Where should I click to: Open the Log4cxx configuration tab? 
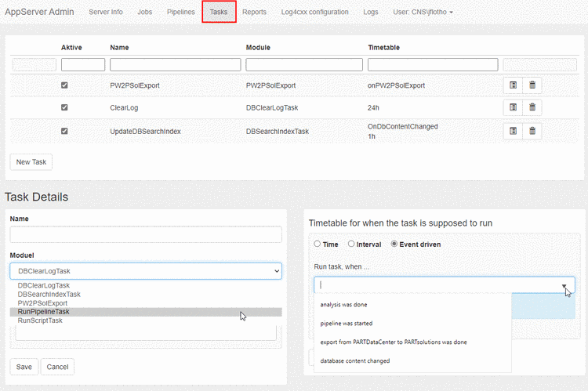[x=314, y=13]
